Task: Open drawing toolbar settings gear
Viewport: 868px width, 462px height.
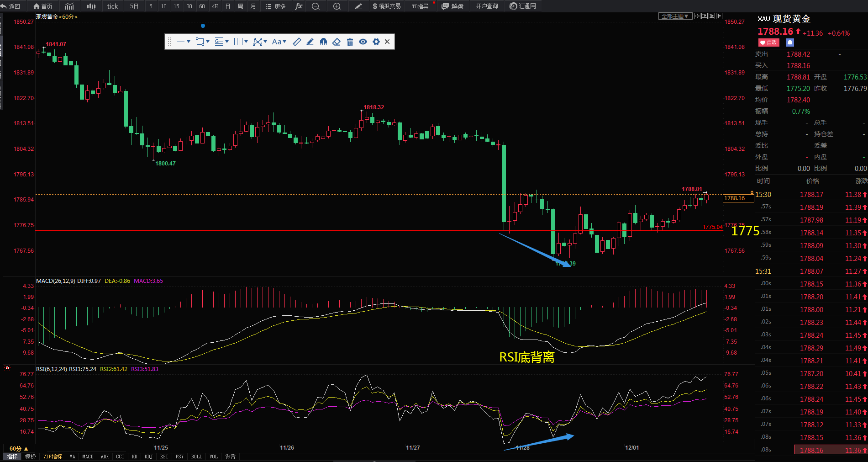Action: [376, 42]
